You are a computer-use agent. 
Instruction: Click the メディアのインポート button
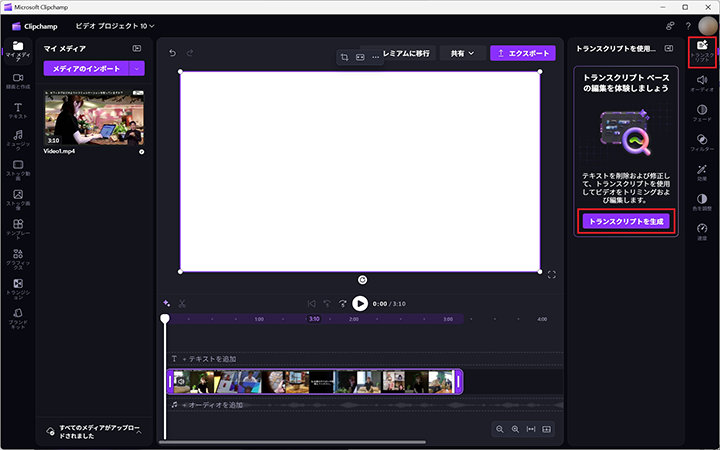[x=86, y=68]
